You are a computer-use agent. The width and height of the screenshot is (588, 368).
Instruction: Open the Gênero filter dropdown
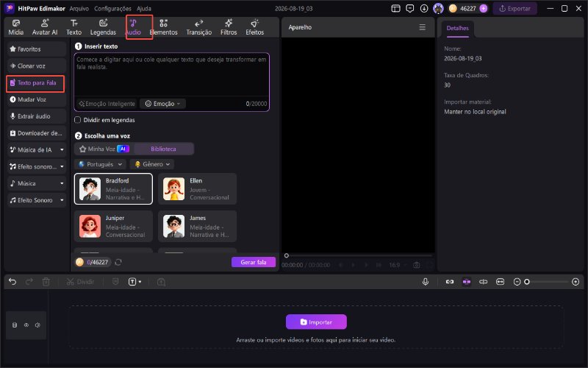pos(152,164)
